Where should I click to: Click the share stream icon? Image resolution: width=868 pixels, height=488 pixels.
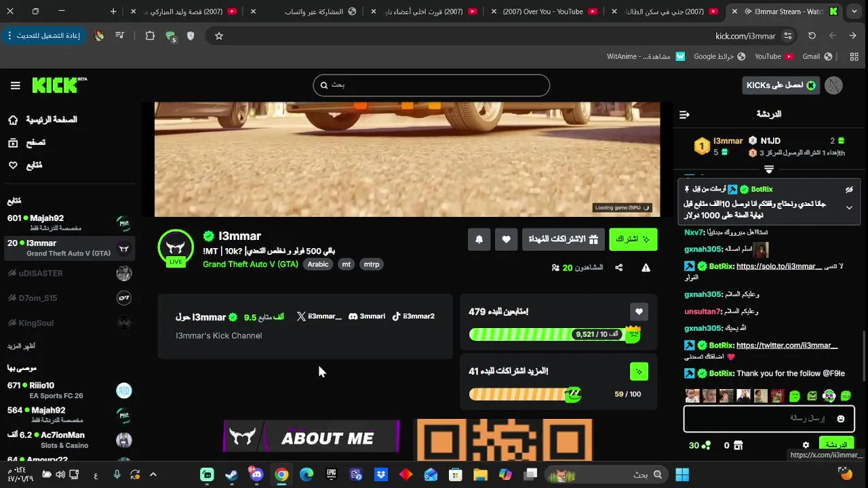click(618, 268)
